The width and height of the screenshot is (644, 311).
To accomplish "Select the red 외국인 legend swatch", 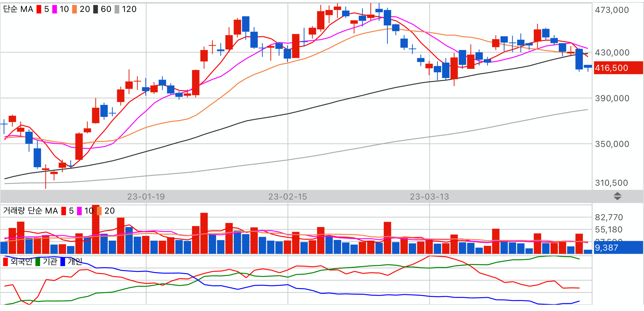I will tap(5, 262).
